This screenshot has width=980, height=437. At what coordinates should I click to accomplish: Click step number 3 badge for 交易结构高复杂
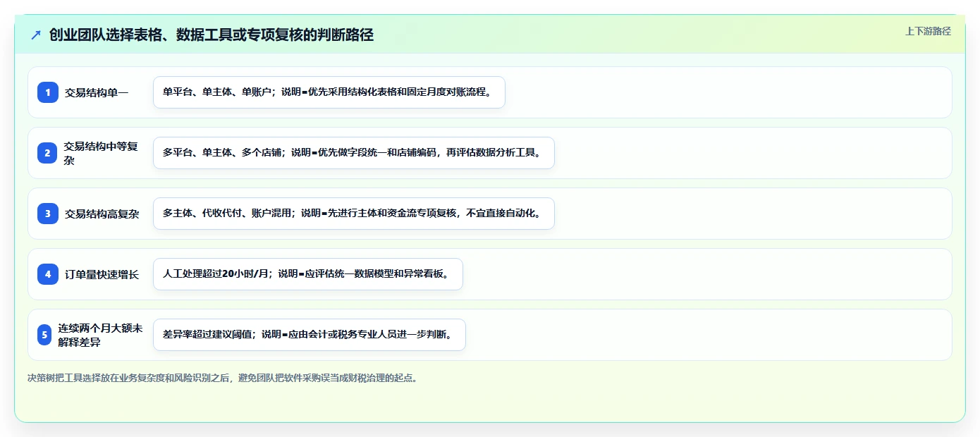(x=48, y=214)
